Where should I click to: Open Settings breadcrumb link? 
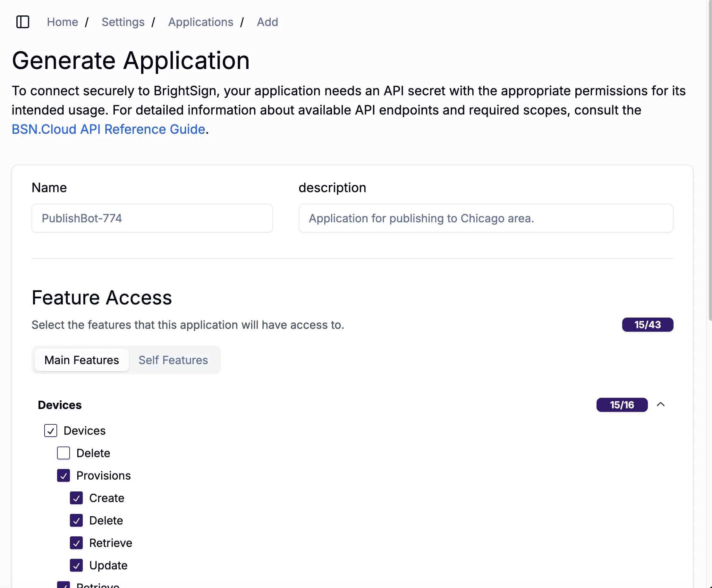pyautogui.click(x=123, y=22)
